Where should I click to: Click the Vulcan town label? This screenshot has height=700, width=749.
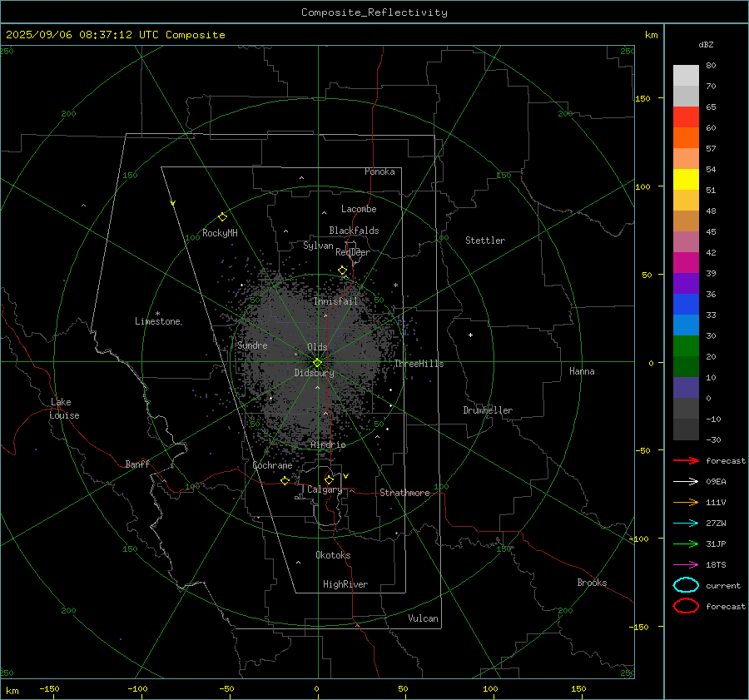tap(423, 618)
